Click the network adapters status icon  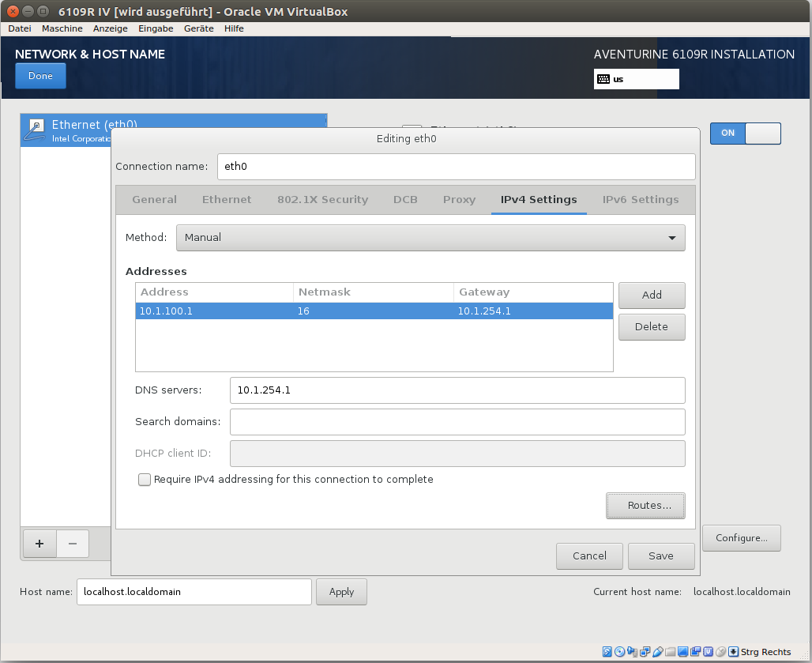[645, 652]
